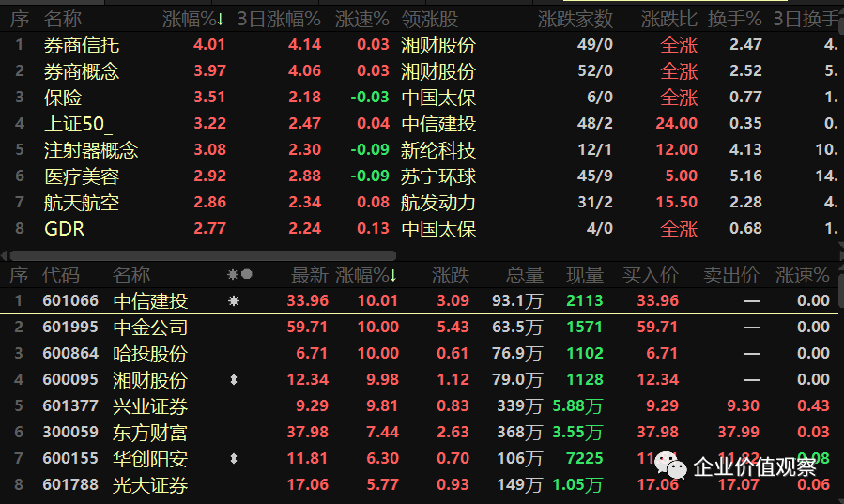Viewport: 844px width, 504px height.
Task: Select stock code 600095
Action: click(70, 380)
